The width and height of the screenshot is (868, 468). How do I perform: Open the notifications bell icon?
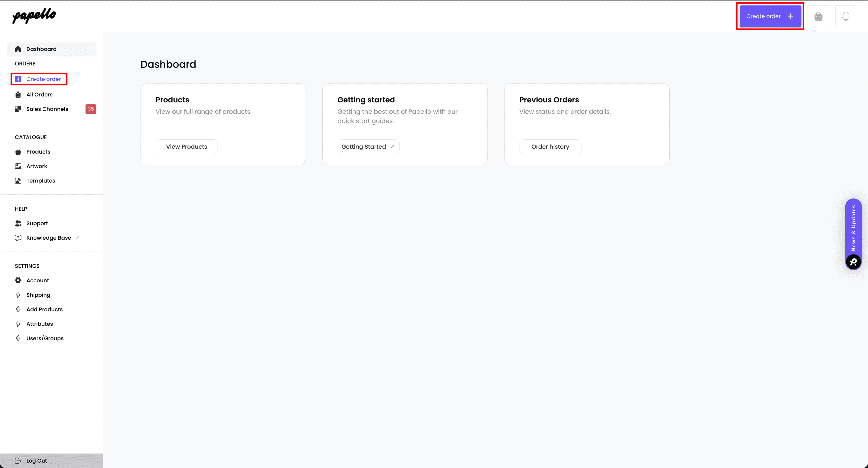coord(846,16)
